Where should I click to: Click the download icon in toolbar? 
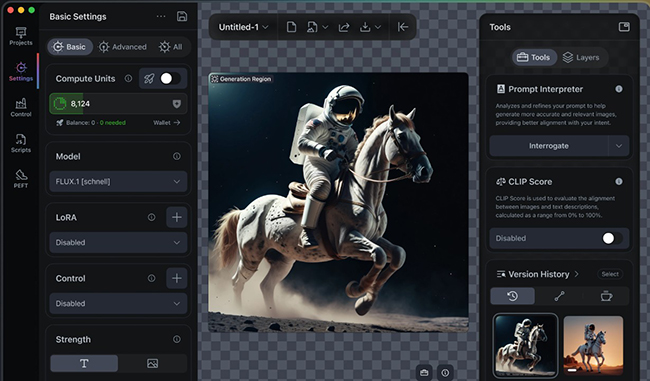365,27
